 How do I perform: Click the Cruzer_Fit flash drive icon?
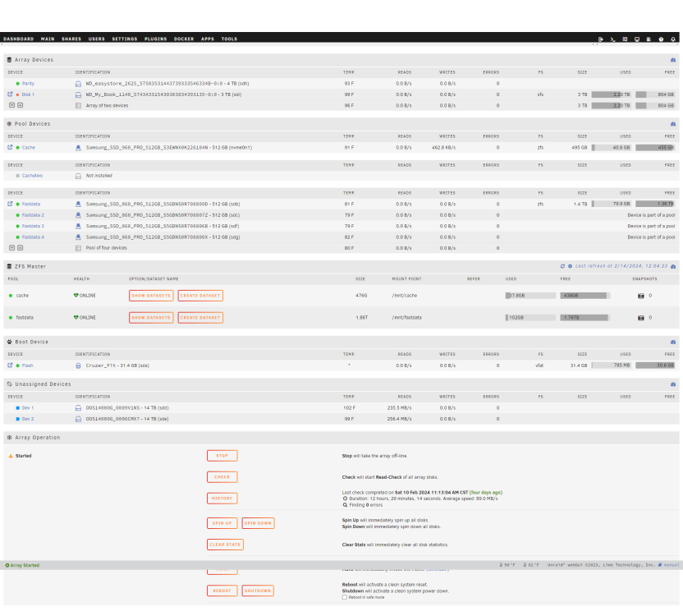coord(79,365)
